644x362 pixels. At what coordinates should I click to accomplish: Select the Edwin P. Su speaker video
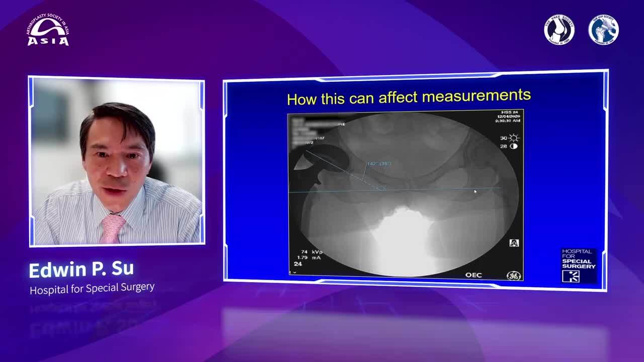pyautogui.click(x=117, y=161)
